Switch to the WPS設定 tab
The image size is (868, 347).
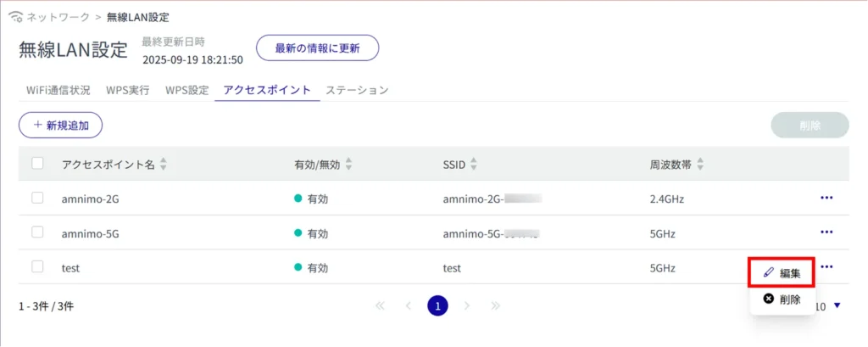[x=186, y=90]
